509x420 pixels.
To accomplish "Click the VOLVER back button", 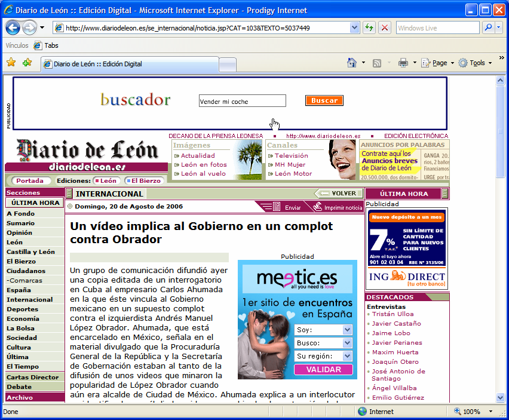I will coord(339,194).
